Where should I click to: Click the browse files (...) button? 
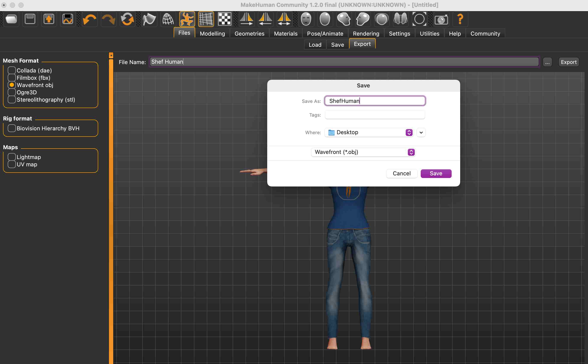(547, 62)
